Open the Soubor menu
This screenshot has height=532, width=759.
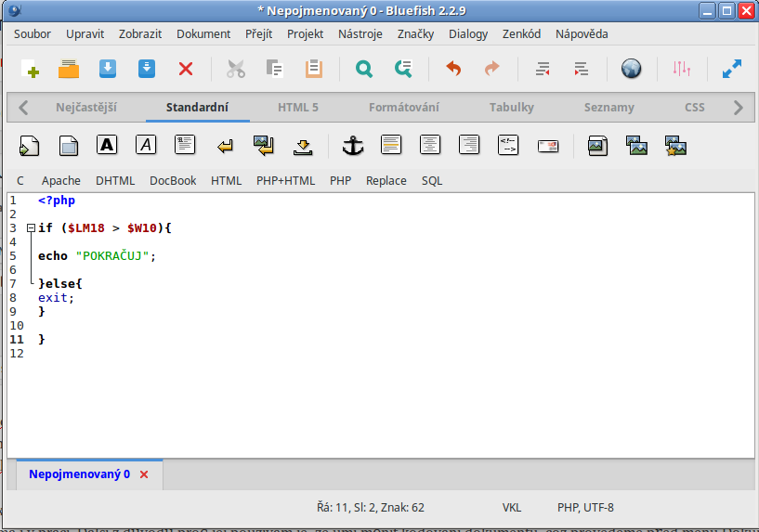[x=33, y=33]
